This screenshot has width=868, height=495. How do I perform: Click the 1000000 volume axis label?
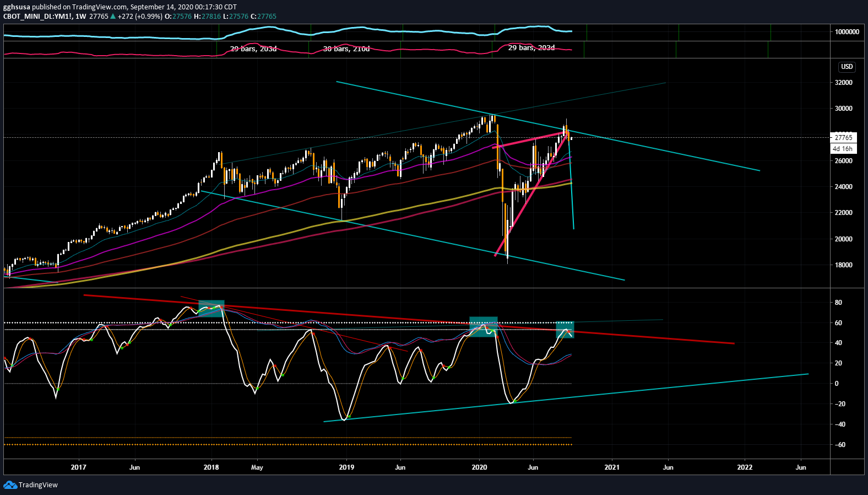point(847,32)
